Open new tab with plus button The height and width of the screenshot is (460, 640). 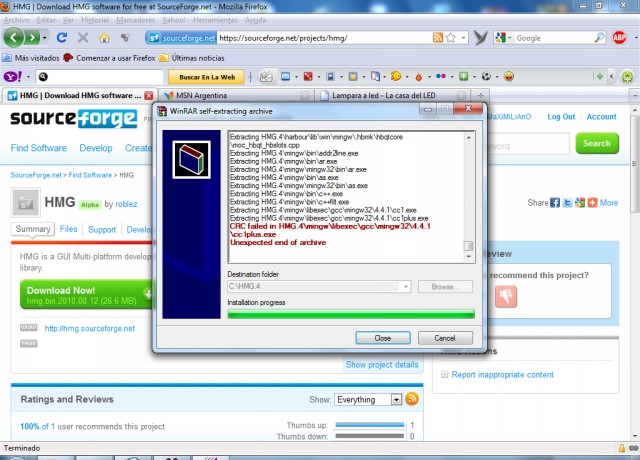tap(480, 96)
